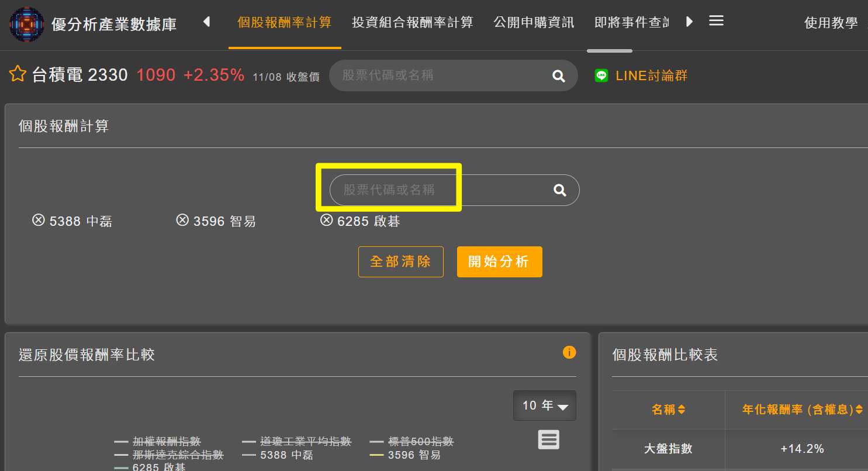The width and height of the screenshot is (868, 471).
Task: Switch to the 個股報酬率計算 tab
Action: click(285, 23)
